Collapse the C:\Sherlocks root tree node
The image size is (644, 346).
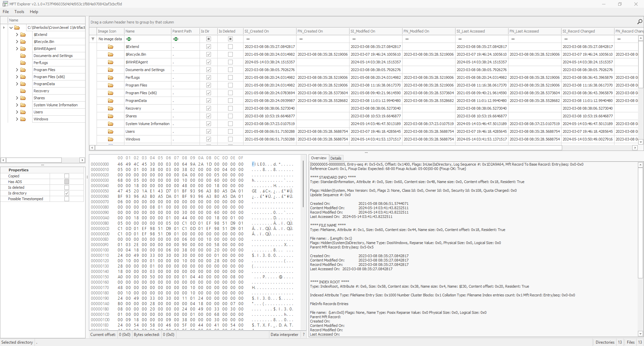11,27
